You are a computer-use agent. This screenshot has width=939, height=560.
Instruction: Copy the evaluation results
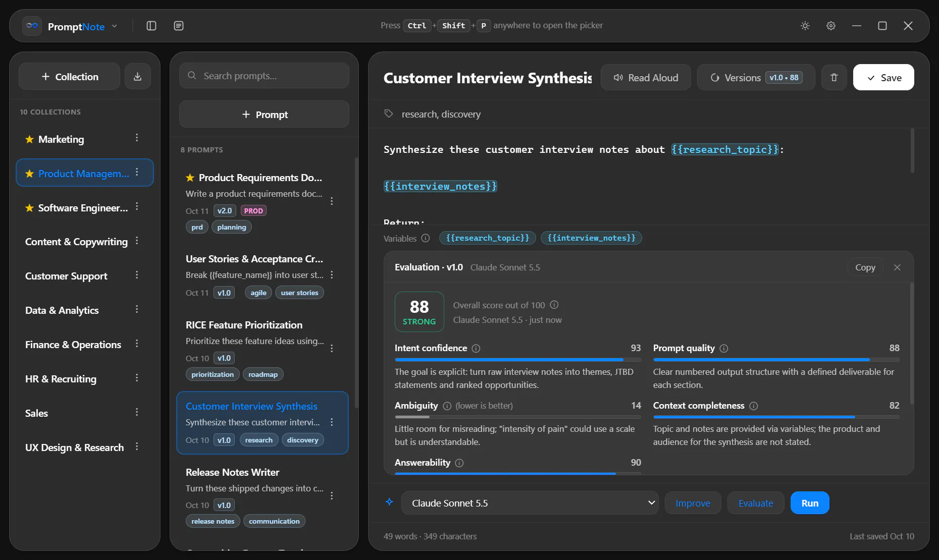(865, 267)
